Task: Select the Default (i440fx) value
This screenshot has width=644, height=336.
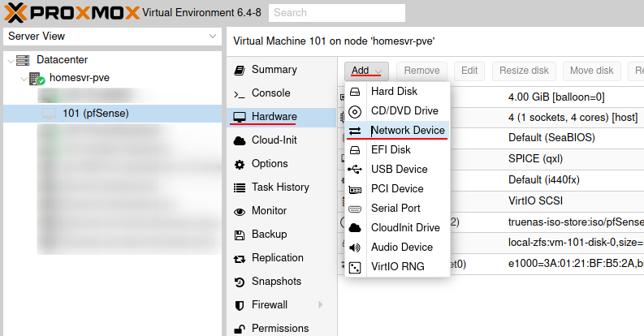Action: coord(544,179)
